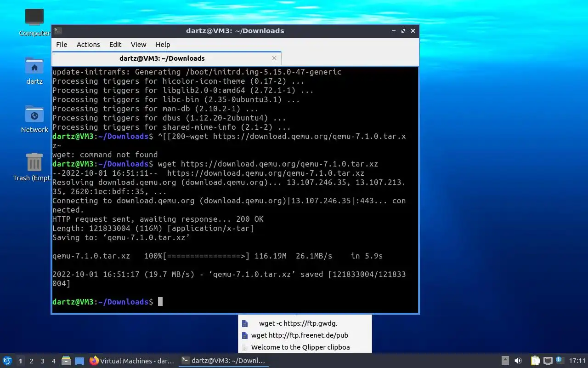588x368 pixels.
Task: Open the file manager launcher in the taskbar
Action: point(66,361)
